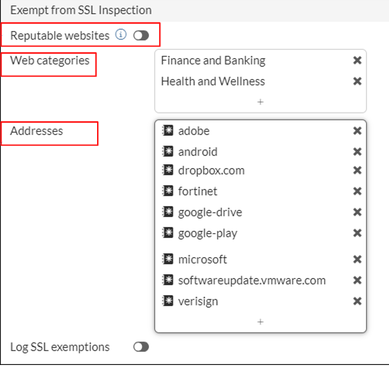Remove the fortinet address entry

(357, 191)
